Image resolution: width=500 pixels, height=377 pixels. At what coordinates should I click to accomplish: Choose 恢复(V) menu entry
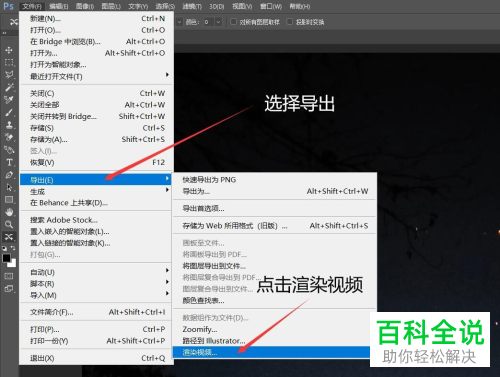click(97, 163)
